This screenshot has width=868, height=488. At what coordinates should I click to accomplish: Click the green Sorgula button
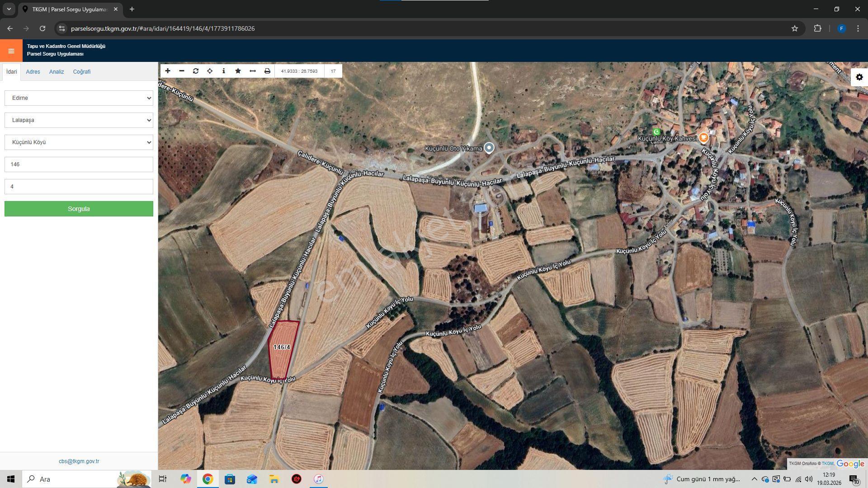click(79, 209)
